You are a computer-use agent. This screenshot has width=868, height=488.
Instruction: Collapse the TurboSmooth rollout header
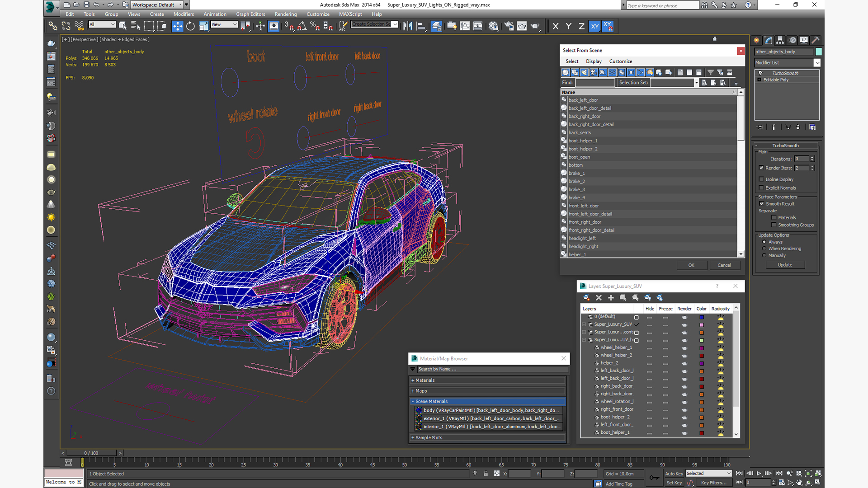pos(785,145)
